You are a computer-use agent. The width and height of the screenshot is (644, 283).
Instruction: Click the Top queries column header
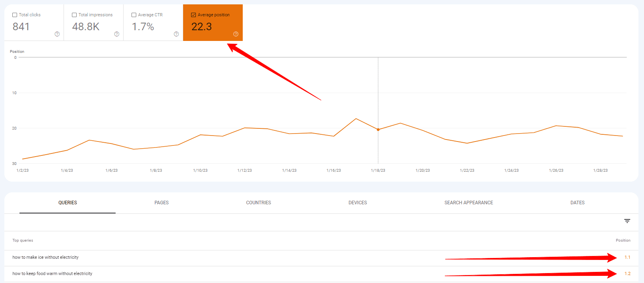pos(23,240)
